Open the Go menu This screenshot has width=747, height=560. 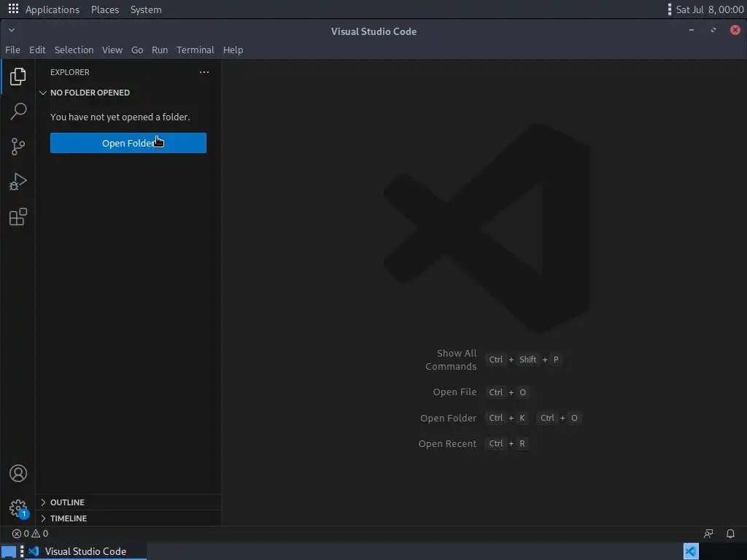click(x=137, y=50)
